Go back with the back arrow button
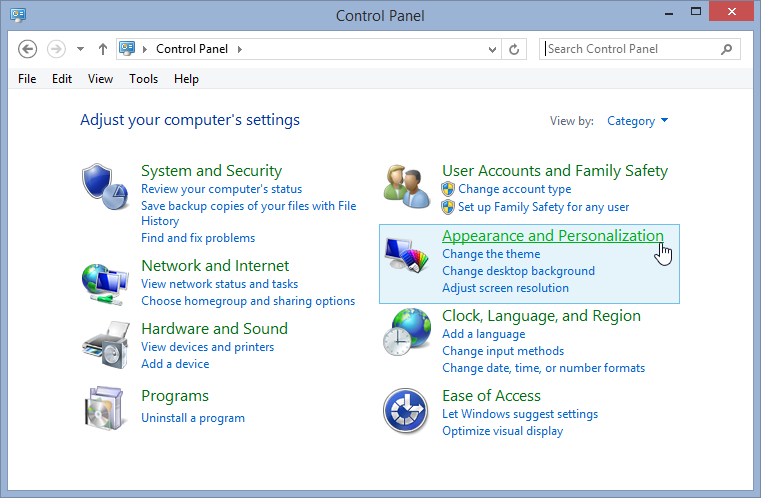 pos(27,49)
